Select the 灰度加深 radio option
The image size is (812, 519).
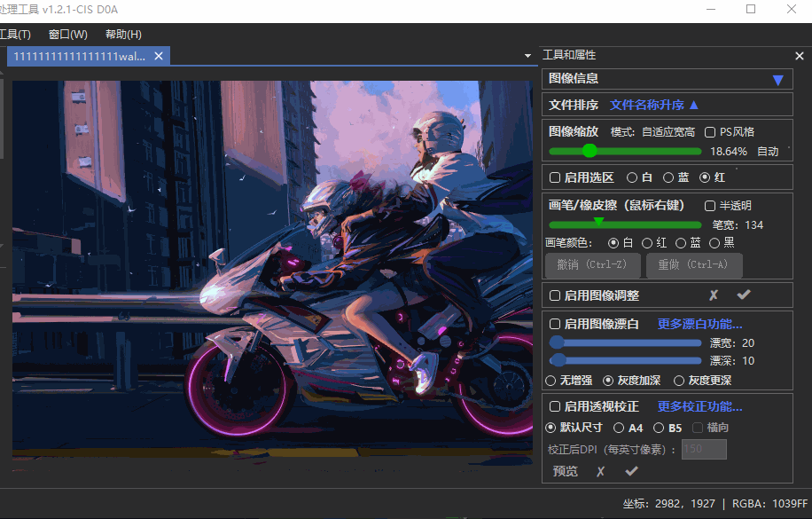coord(608,381)
